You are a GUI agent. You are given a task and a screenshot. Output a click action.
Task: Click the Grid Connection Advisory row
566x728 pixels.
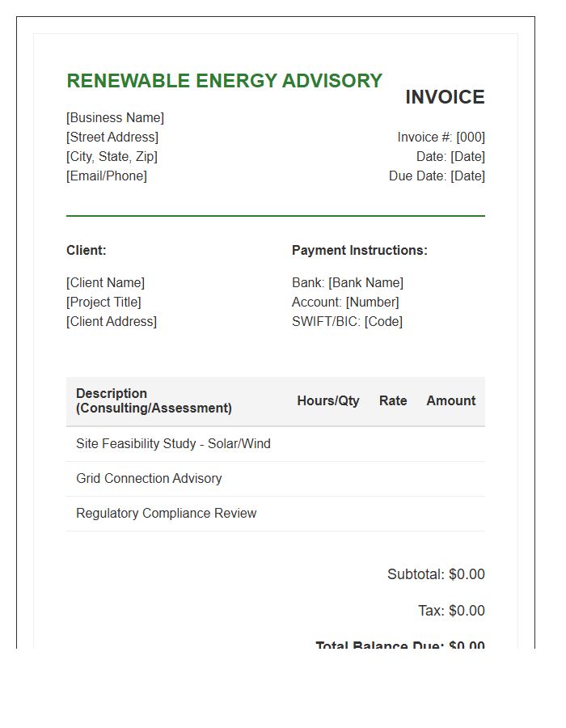pos(276,479)
